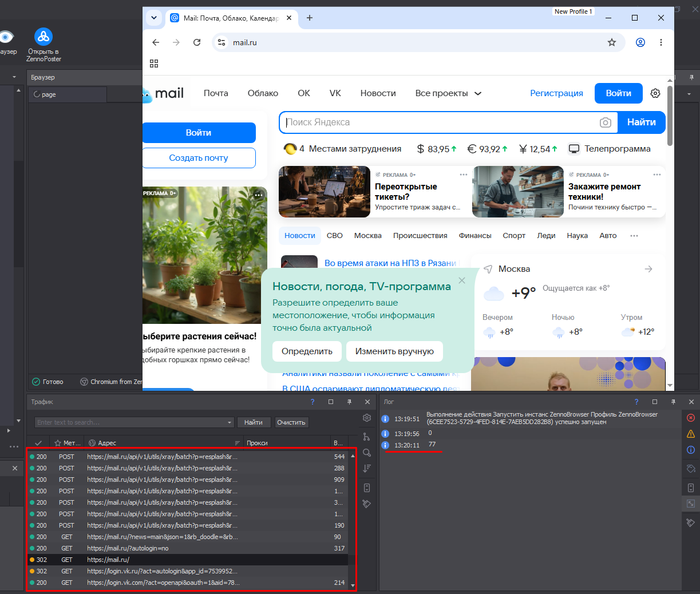Open the 'Почта' menu item
This screenshot has height=594, width=700.
[216, 93]
